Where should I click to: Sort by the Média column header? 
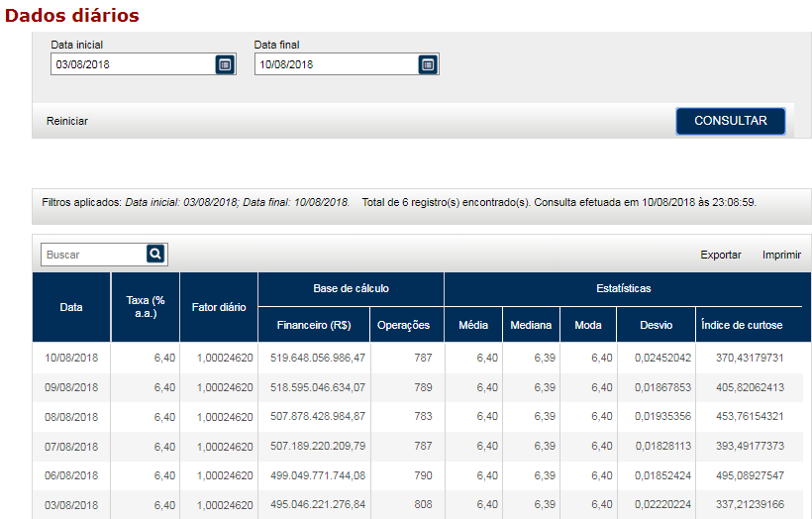(473, 325)
